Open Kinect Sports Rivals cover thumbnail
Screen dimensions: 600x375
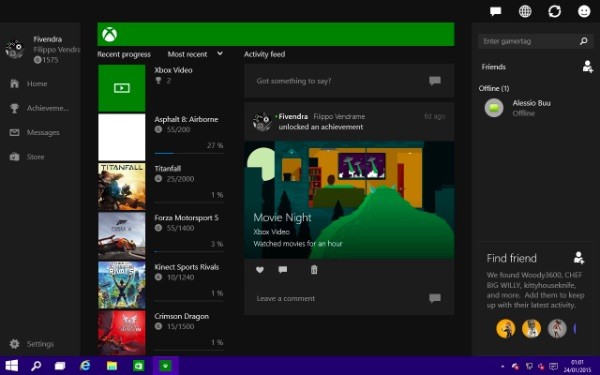tap(122, 285)
